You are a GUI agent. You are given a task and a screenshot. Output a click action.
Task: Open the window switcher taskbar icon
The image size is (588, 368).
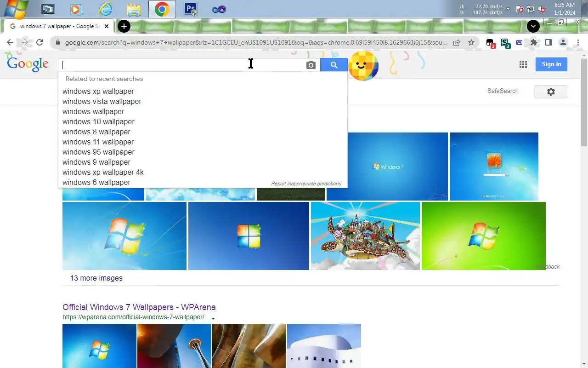47,9
